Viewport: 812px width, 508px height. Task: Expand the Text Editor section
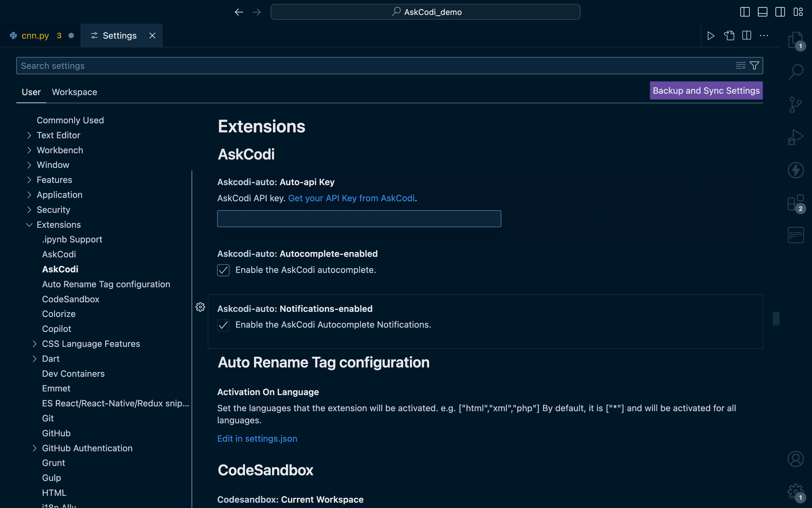(29, 135)
